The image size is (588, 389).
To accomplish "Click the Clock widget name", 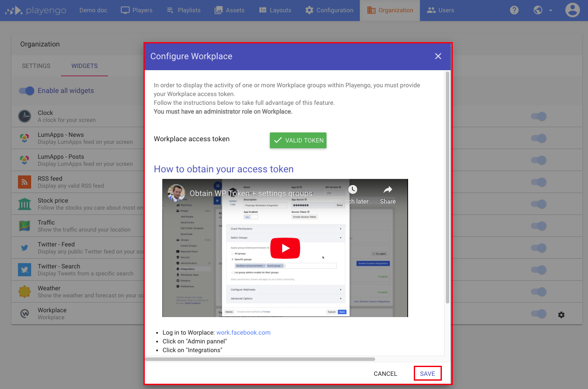I will [x=45, y=113].
